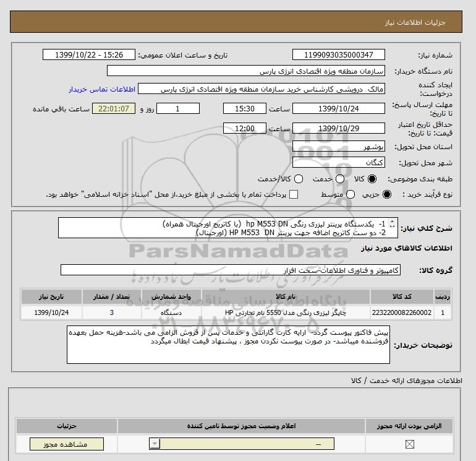
Task: Click the کد کالا column header
Action: tap(402, 296)
